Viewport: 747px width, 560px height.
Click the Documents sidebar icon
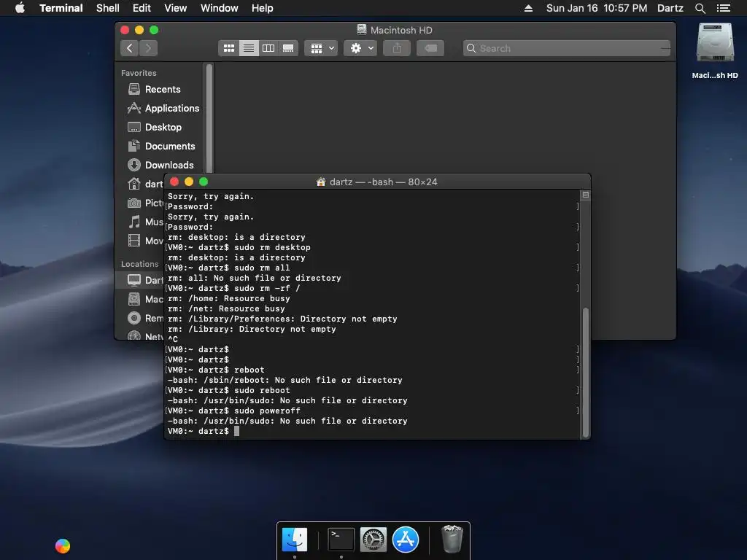134,146
